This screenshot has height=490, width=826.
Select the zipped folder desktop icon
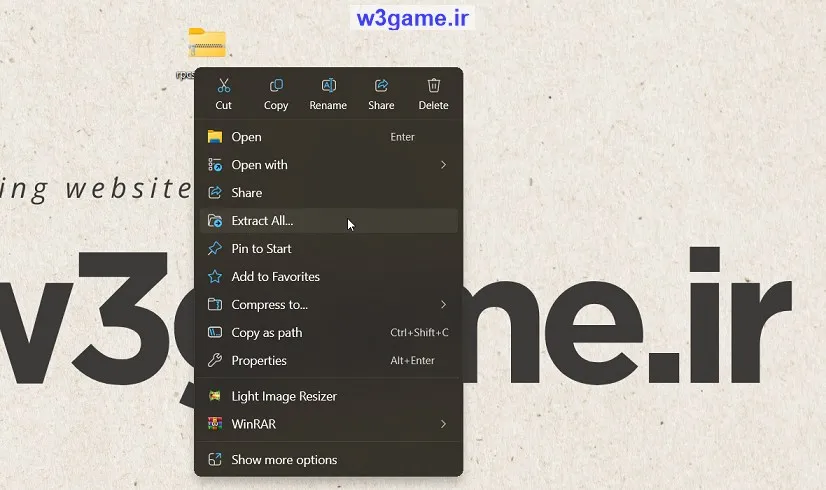[x=207, y=43]
